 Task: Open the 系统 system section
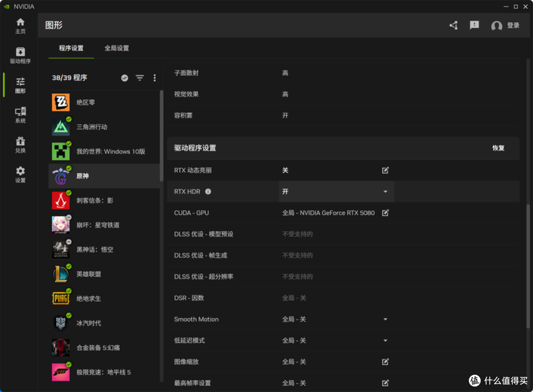pos(20,115)
